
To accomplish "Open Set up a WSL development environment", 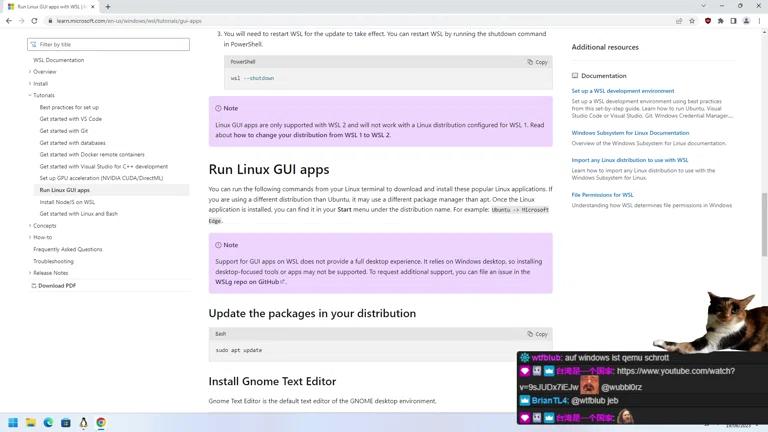I will coord(623,91).
